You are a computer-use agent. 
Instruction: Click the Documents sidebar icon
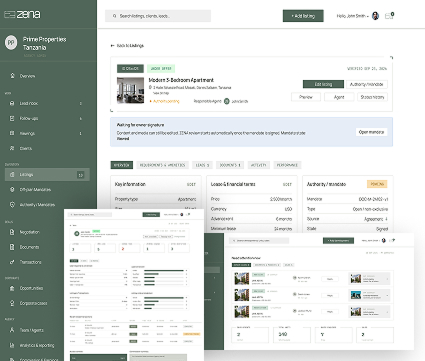point(12,247)
